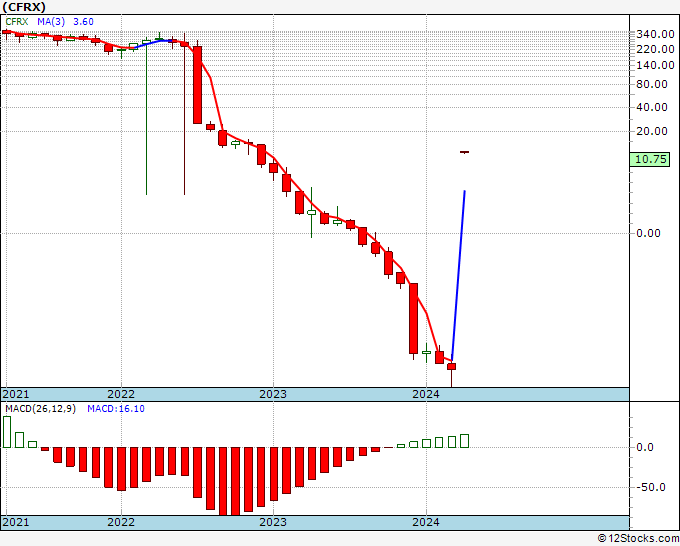Image resolution: width=680 pixels, height=546 pixels.
Task: Click 2021 on the price timeline
Action: pyautogui.click(x=16, y=394)
